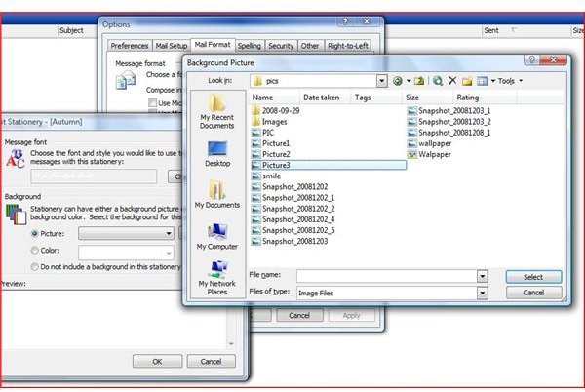Select the Snapshot_20081202 file
This screenshot has width=585, height=392.
tap(290, 187)
